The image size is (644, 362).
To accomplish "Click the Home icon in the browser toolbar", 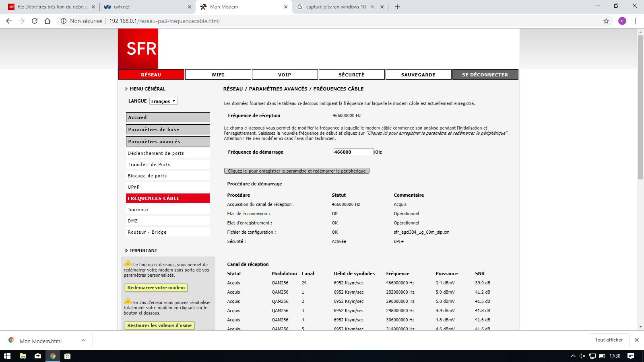I will pos(47,21).
